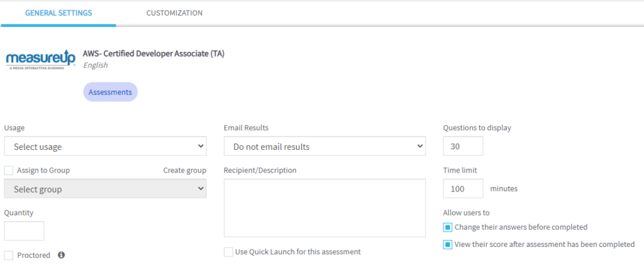Enable Use Quick Launch for this assessment

pos(228,252)
